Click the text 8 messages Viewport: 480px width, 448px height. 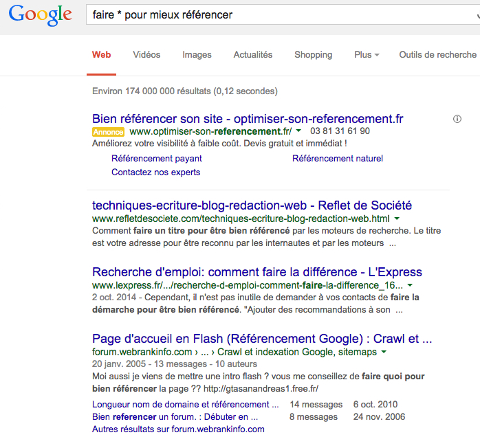314,417
